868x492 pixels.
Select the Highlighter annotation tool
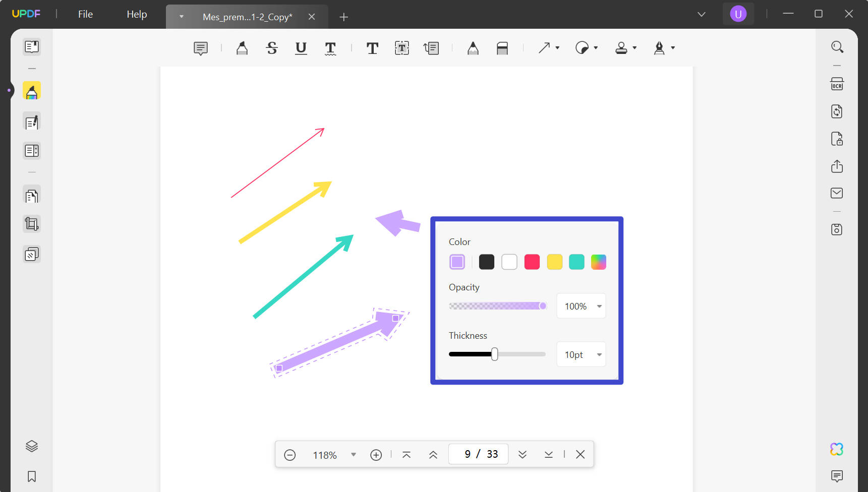pos(242,48)
